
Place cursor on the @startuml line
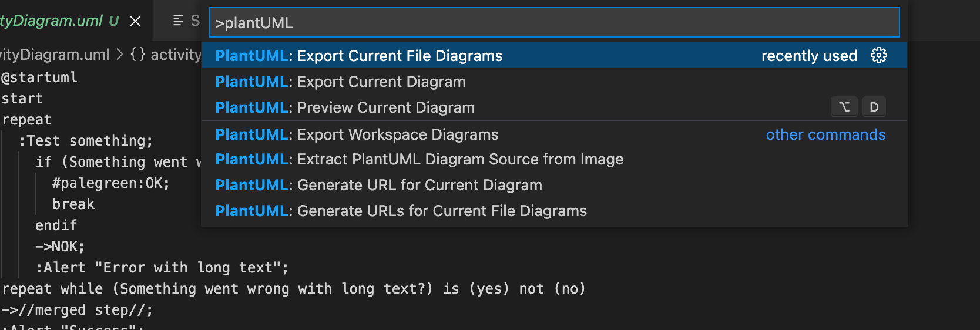[39, 78]
